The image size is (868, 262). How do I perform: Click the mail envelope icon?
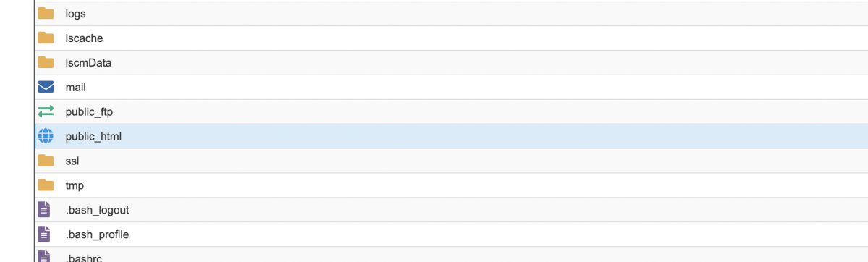point(46,87)
